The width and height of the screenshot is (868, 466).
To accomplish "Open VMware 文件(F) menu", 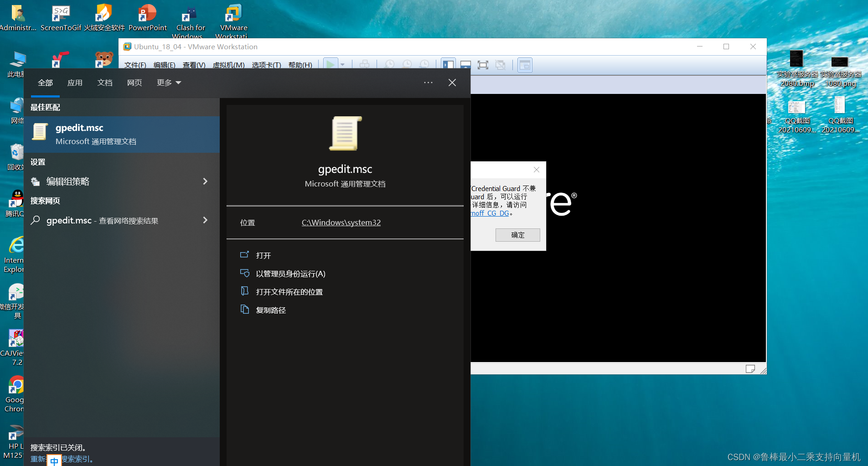I will click(x=135, y=65).
